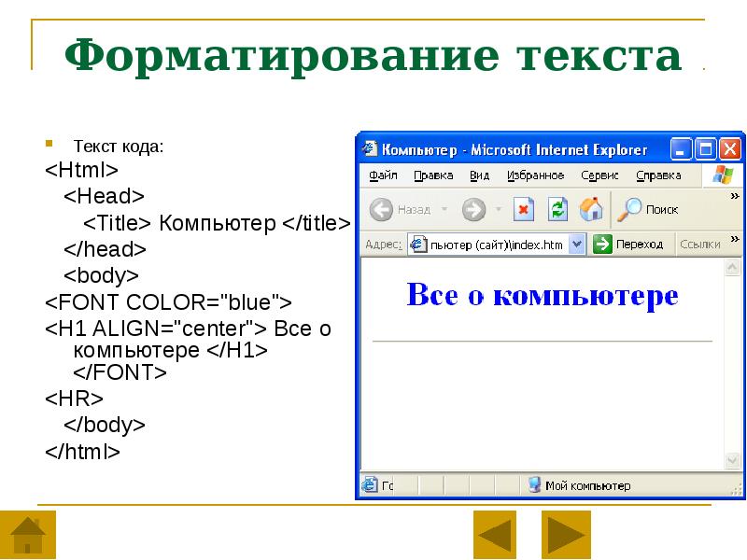Click the Переход go button

pos(628,245)
